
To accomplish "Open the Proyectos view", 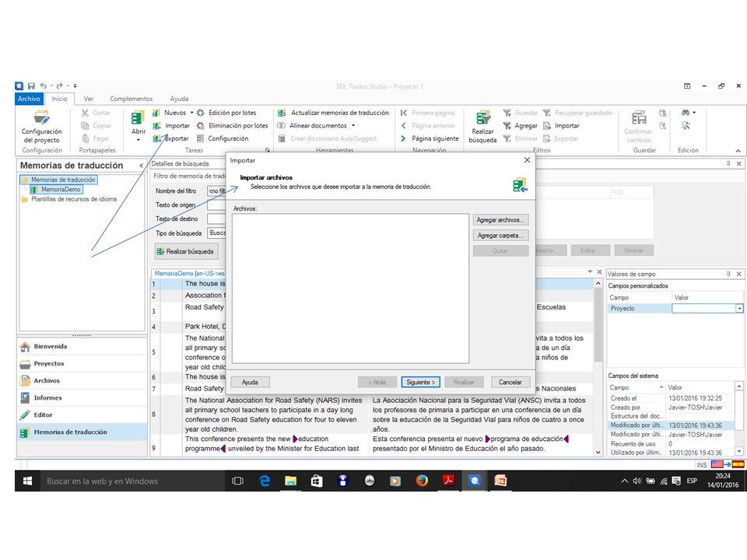I will (x=82, y=364).
